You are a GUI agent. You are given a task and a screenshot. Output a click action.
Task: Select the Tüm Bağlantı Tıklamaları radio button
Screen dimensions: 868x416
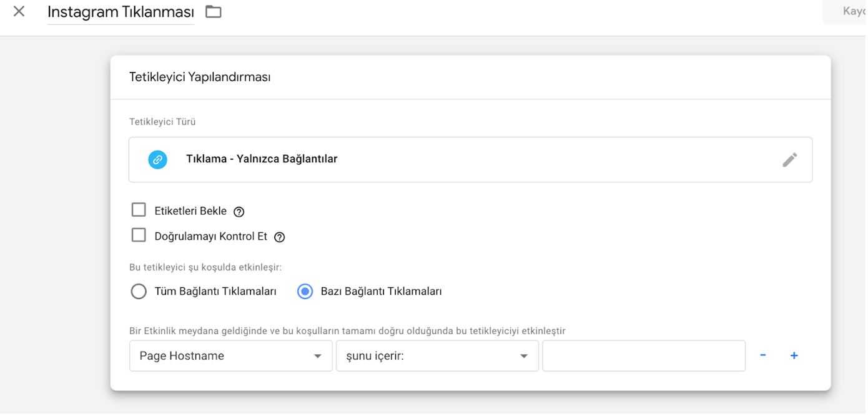(139, 291)
